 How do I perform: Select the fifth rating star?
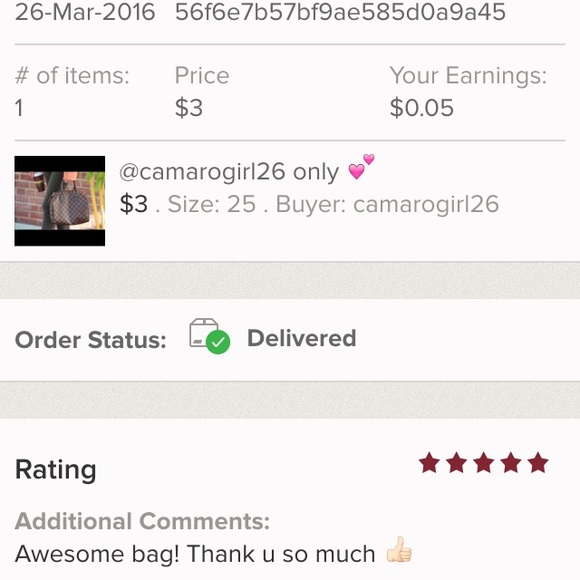click(538, 462)
